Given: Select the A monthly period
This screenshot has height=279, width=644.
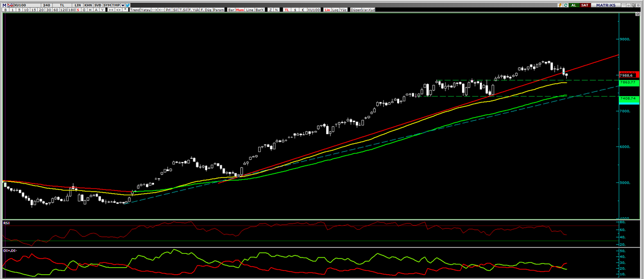Looking at the screenshot, I should click(96, 10).
